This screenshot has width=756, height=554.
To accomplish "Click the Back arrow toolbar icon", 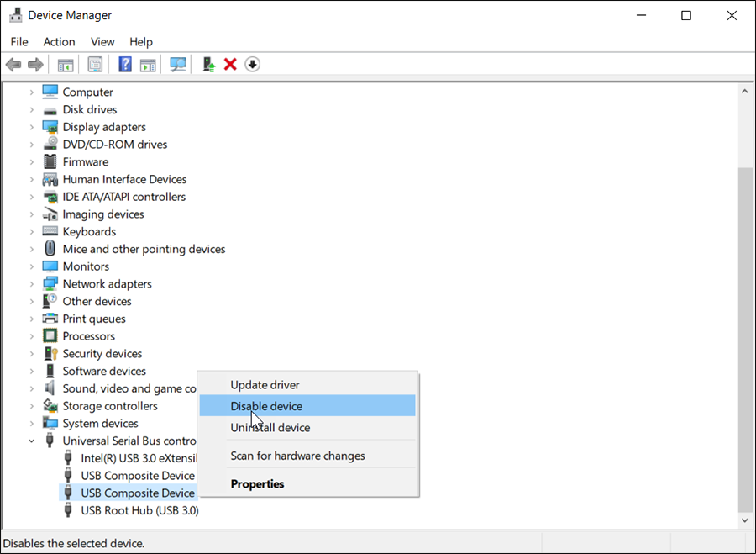I will coord(13,64).
